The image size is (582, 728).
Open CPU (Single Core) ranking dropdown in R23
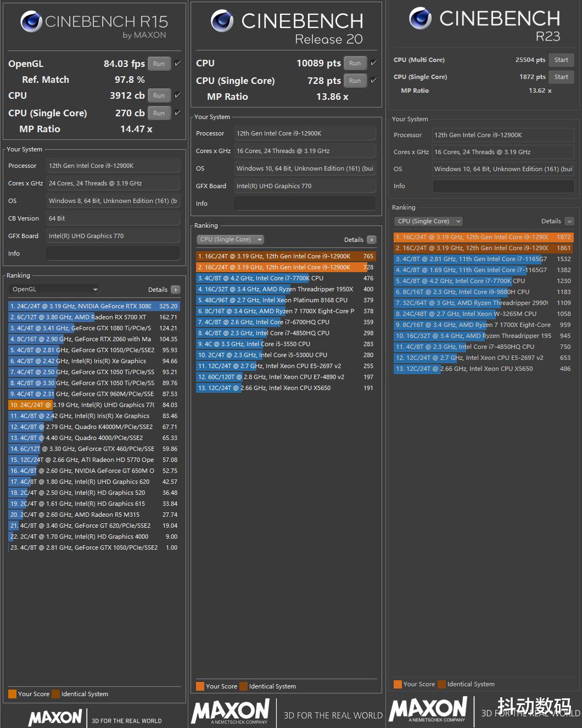coord(428,221)
